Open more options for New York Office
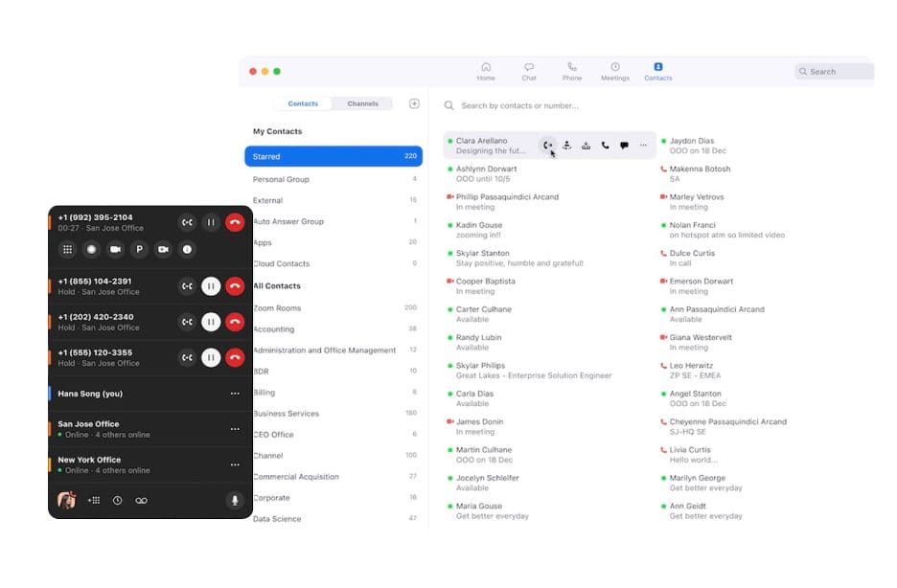Image resolution: width=897 pixels, height=588 pixels. click(234, 464)
